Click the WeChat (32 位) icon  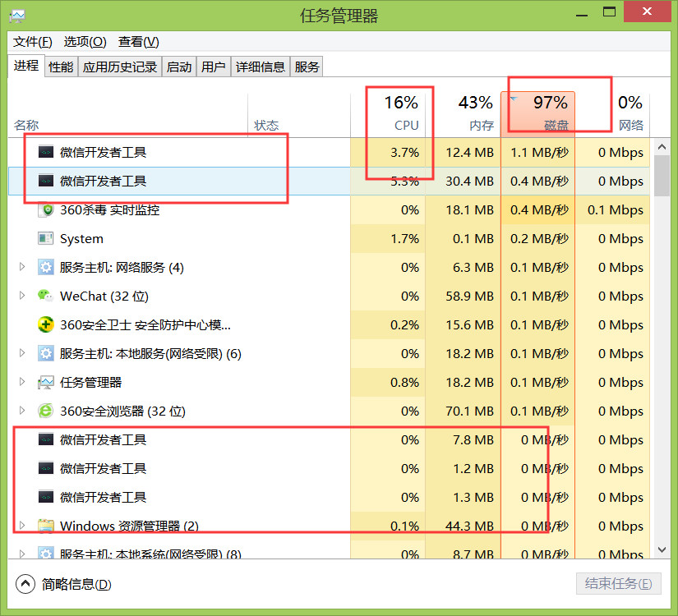click(x=46, y=297)
